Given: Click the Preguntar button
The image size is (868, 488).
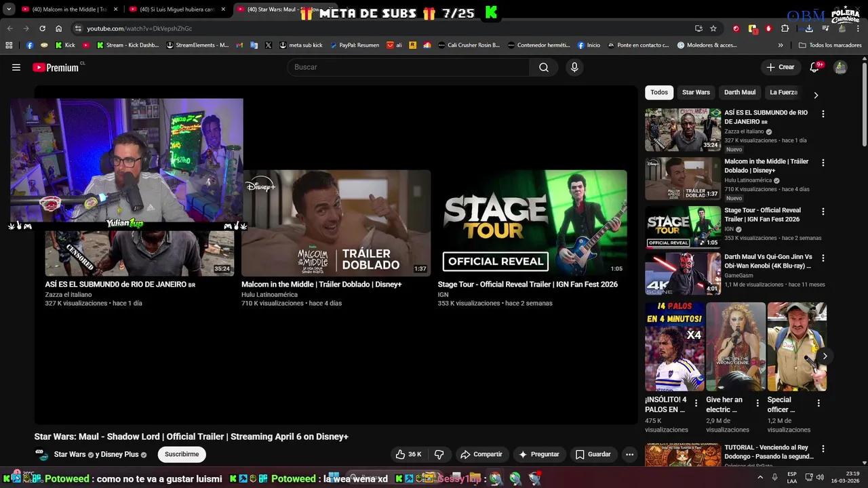Looking at the screenshot, I should pos(539,454).
